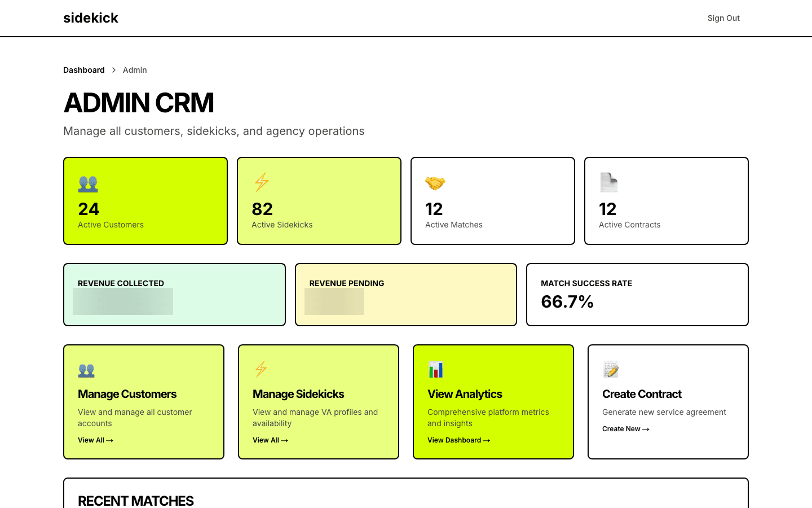
Task: Open the Dashboard breadcrumb link
Action: click(84, 70)
